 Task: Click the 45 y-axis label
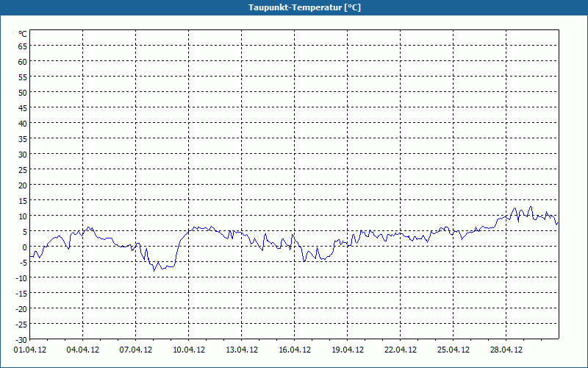click(23, 107)
